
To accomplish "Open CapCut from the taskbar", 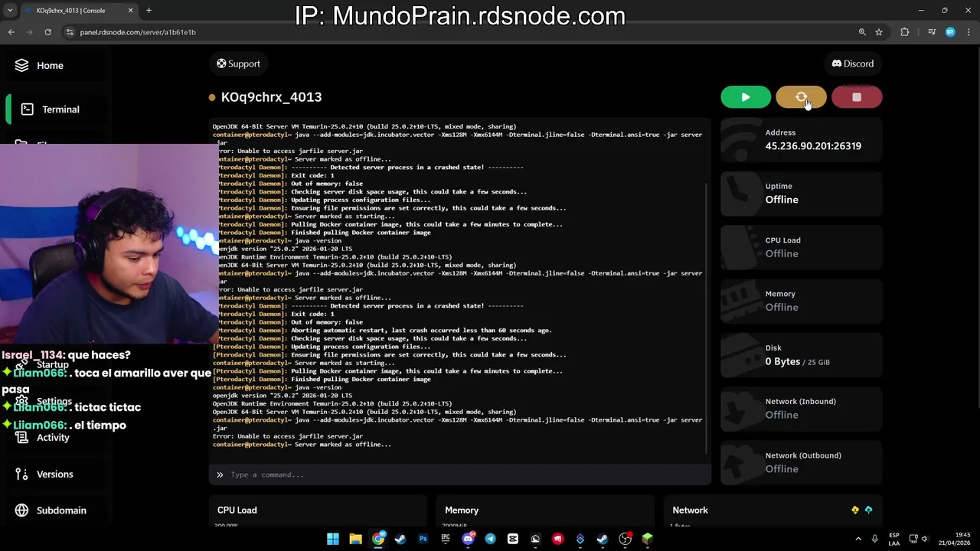I will pyautogui.click(x=512, y=539).
